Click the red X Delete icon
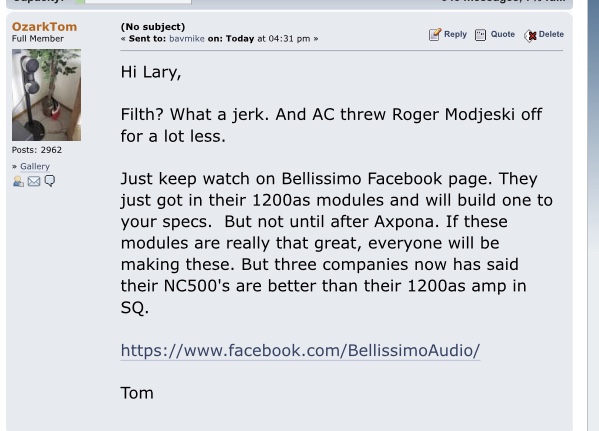The width and height of the screenshot is (599, 431). (x=530, y=36)
